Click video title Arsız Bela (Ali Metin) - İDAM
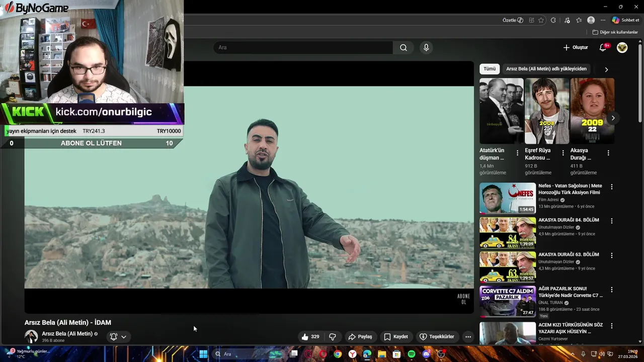This screenshot has height=362, width=644. click(x=68, y=323)
